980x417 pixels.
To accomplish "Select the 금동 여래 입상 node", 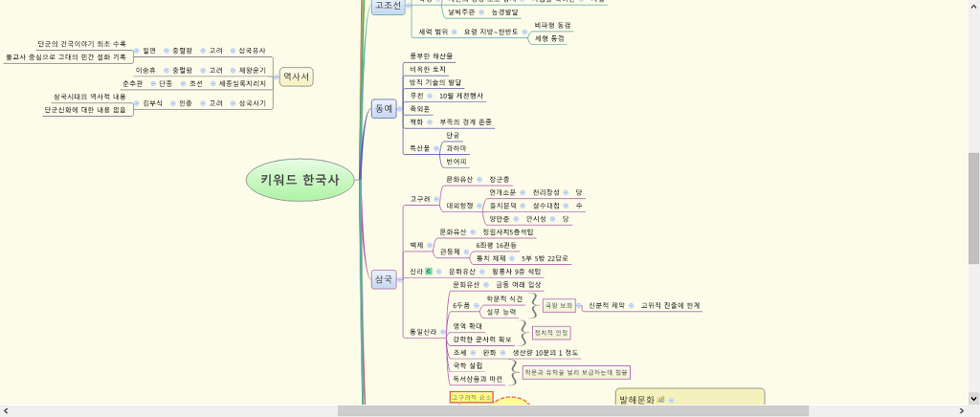I will pyautogui.click(x=518, y=285).
